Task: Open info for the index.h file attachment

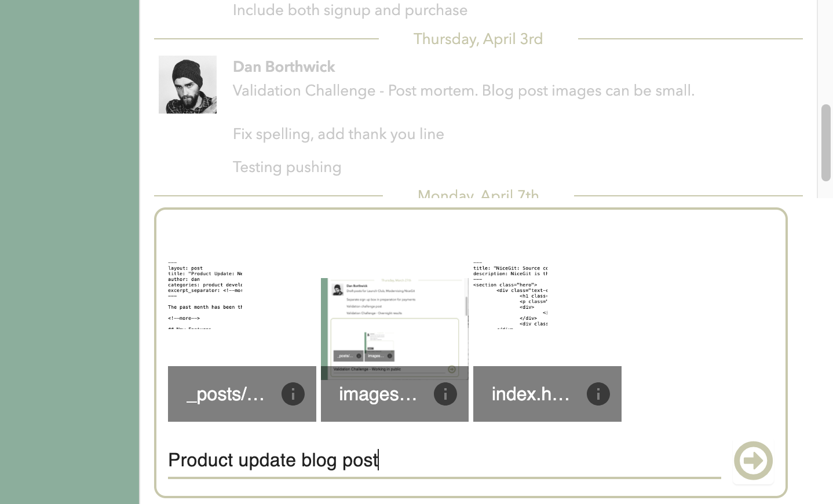Action: coord(598,393)
